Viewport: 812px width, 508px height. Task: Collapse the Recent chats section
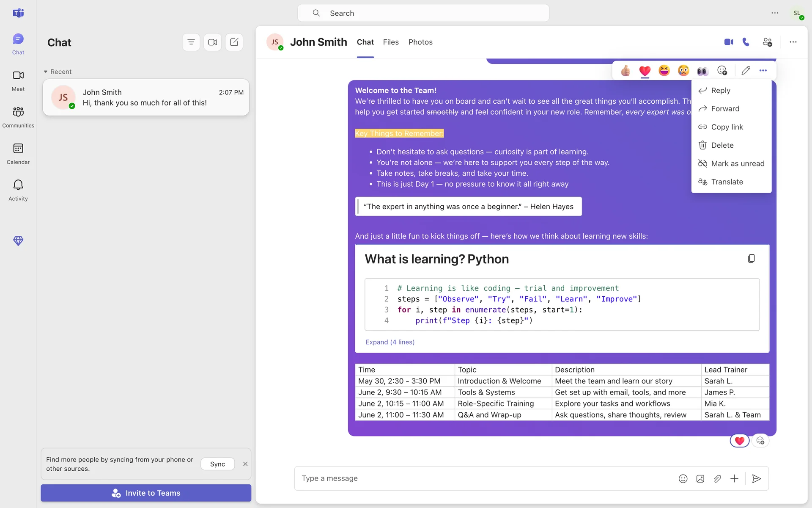[46, 72]
